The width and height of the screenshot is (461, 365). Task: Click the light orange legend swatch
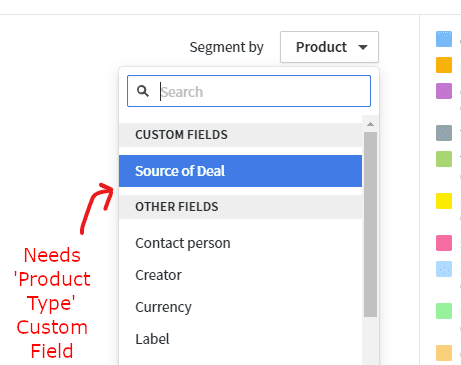click(x=444, y=353)
